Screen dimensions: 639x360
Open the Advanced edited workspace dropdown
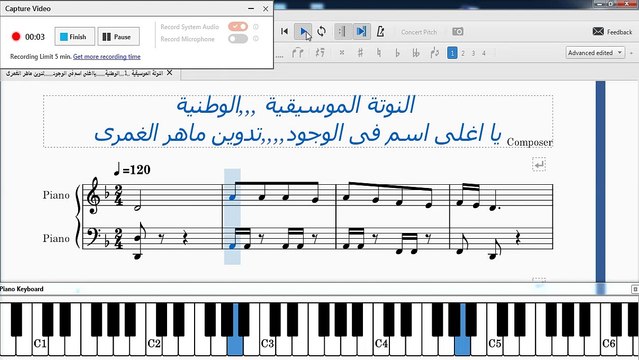(x=595, y=53)
